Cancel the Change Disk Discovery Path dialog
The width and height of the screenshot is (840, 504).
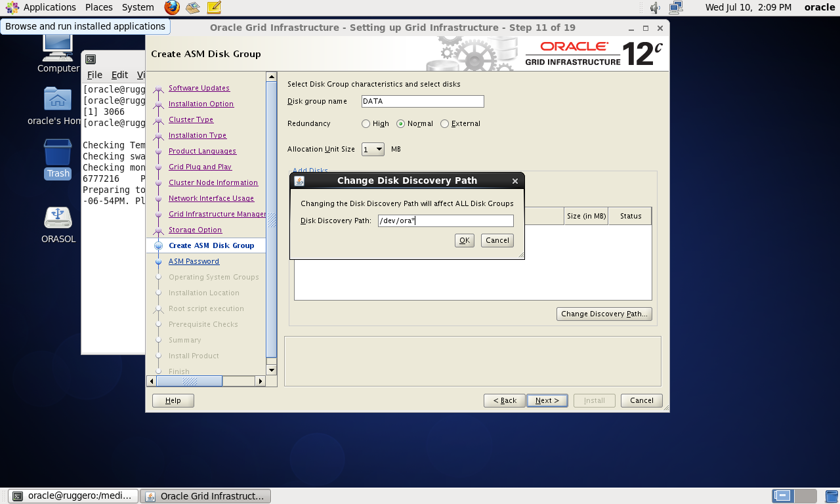(x=497, y=240)
